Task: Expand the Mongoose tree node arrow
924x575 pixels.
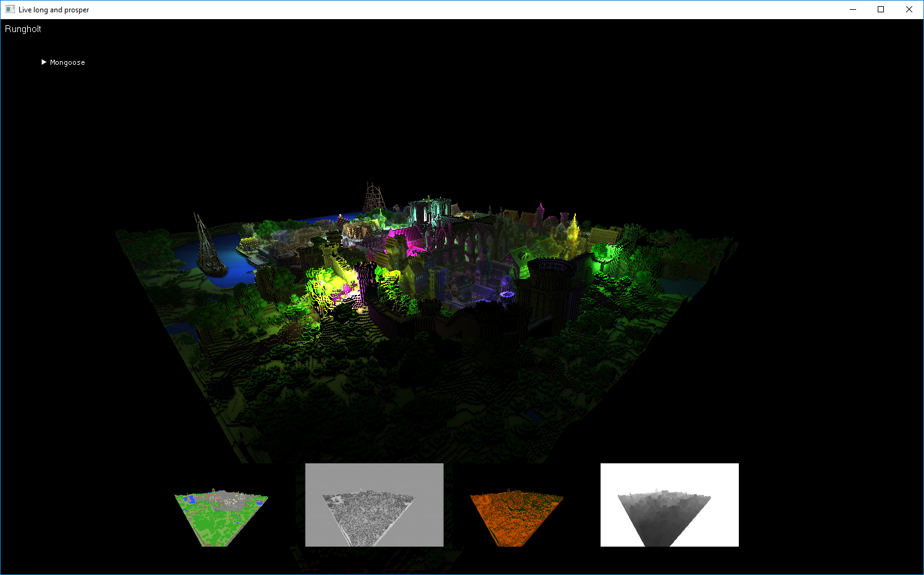Action: 44,62
